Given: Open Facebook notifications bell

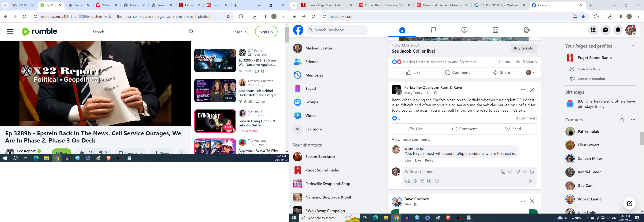Looking at the screenshot, I should [x=618, y=30].
